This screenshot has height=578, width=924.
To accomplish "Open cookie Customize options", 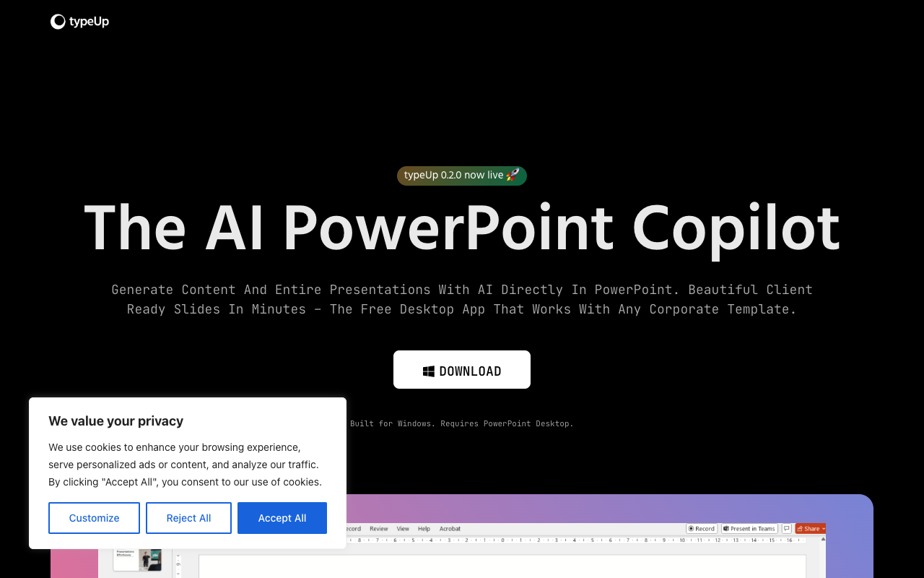I will coord(94,518).
